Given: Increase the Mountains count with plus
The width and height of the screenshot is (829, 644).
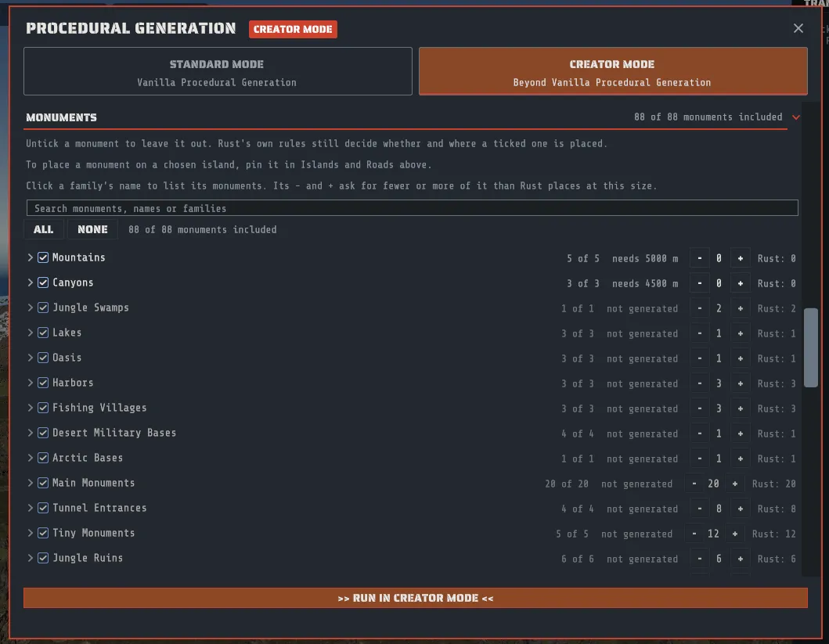Looking at the screenshot, I should [x=741, y=258].
